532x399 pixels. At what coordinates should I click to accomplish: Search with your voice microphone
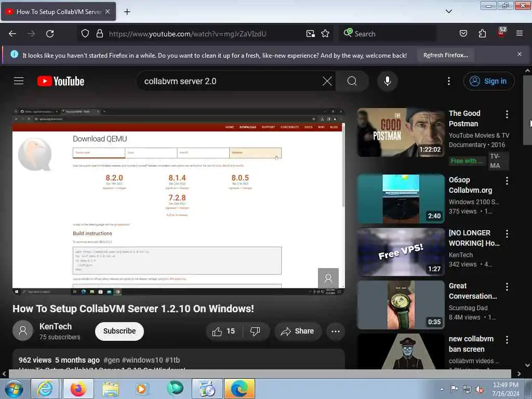tap(387, 81)
